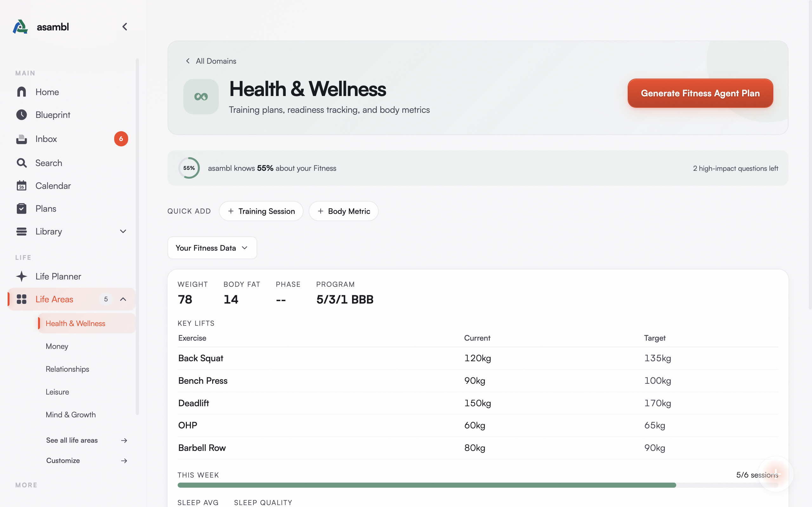
Task: Open the Plans section
Action: [x=46, y=208]
